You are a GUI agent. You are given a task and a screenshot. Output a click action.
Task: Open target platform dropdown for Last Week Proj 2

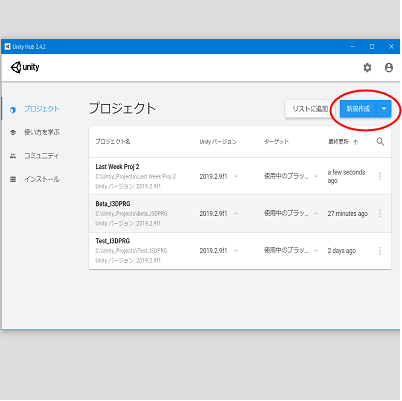[316, 176]
